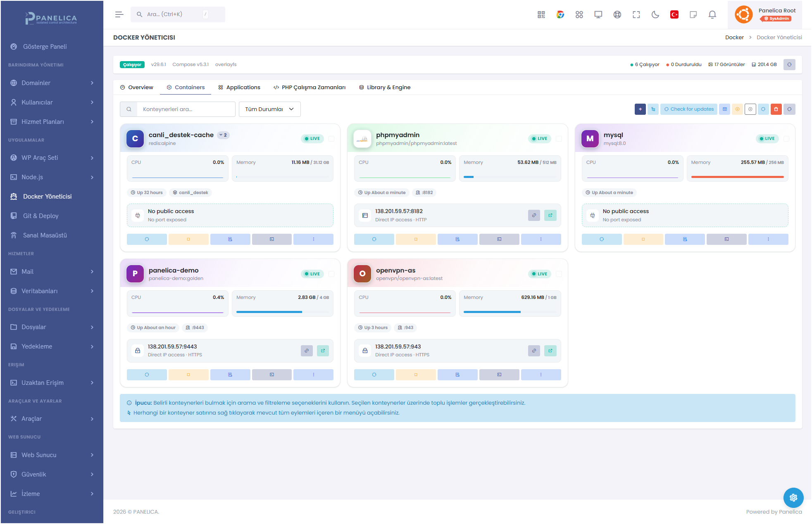Stop the openvpn-as container

coord(416,375)
